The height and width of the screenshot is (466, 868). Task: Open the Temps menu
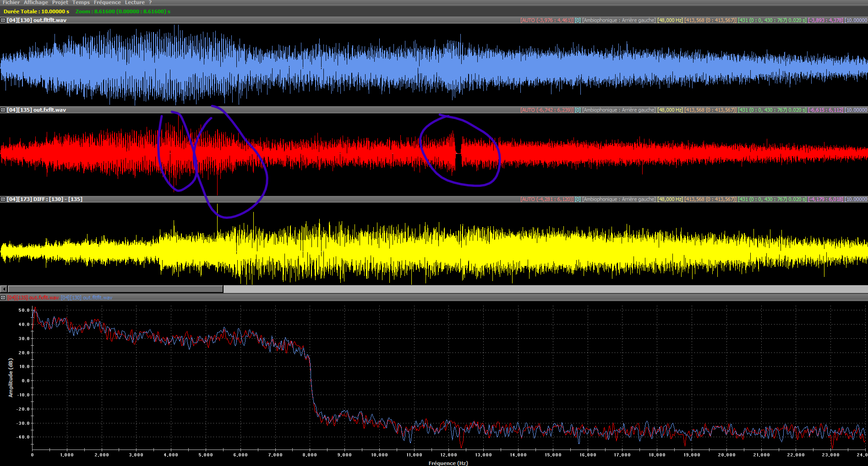point(81,3)
